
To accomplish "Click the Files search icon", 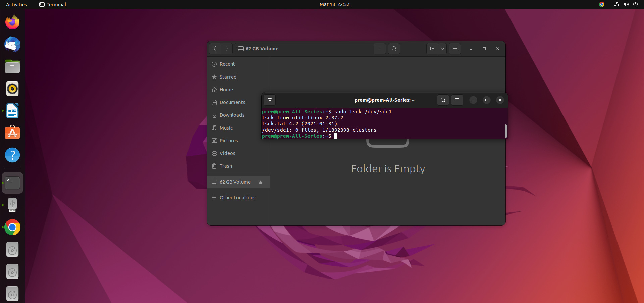I will 394,49.
